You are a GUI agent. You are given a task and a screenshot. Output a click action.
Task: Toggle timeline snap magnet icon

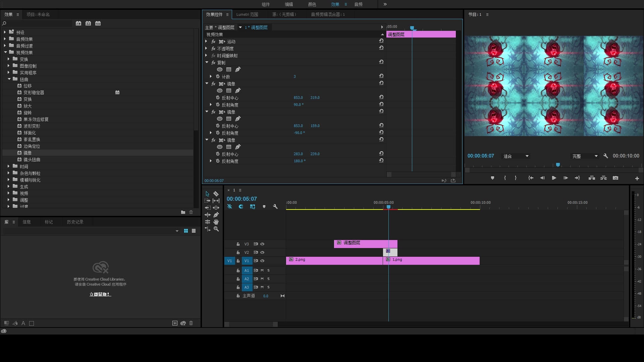click(241, 206)
